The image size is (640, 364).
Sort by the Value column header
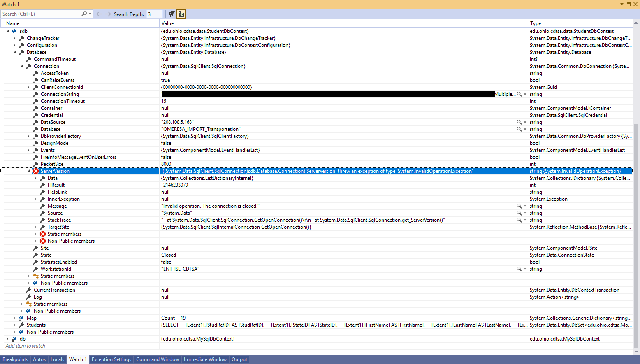pos(343,23)
